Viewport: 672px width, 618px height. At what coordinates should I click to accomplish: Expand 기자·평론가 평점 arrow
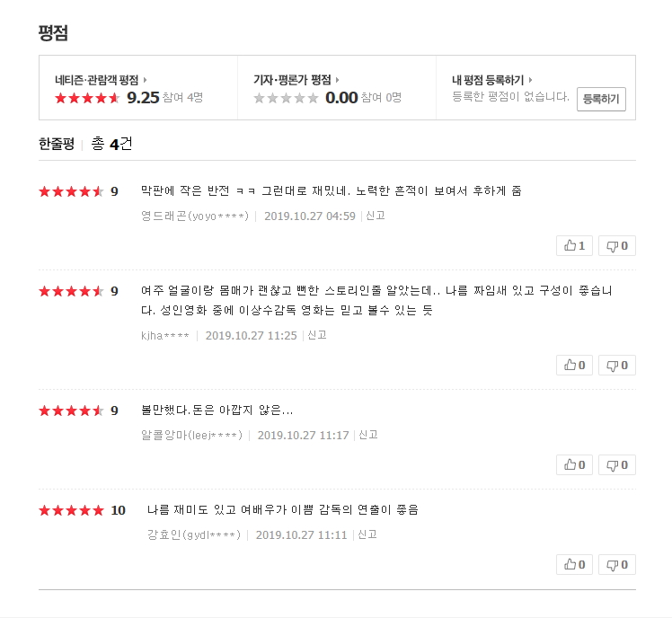tap(337, 80)
